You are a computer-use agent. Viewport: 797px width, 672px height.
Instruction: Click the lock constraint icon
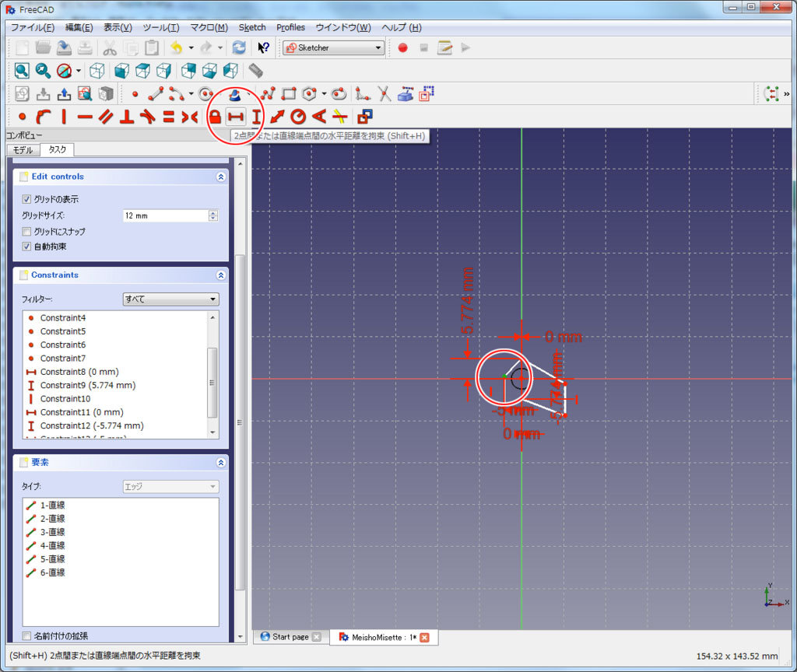point(215,117)
